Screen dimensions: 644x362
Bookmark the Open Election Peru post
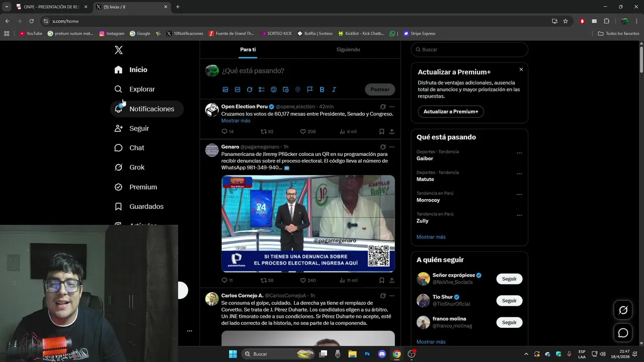coord(382,132)
